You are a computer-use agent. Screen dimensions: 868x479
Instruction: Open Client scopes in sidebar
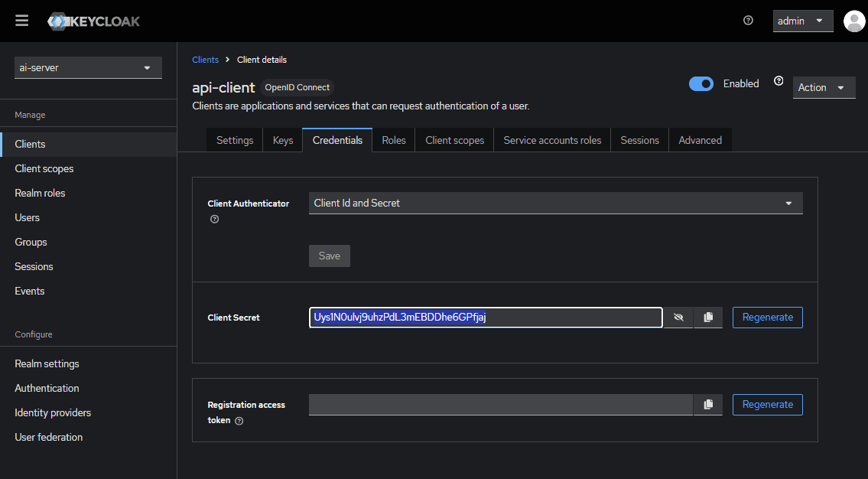[89, 168]
